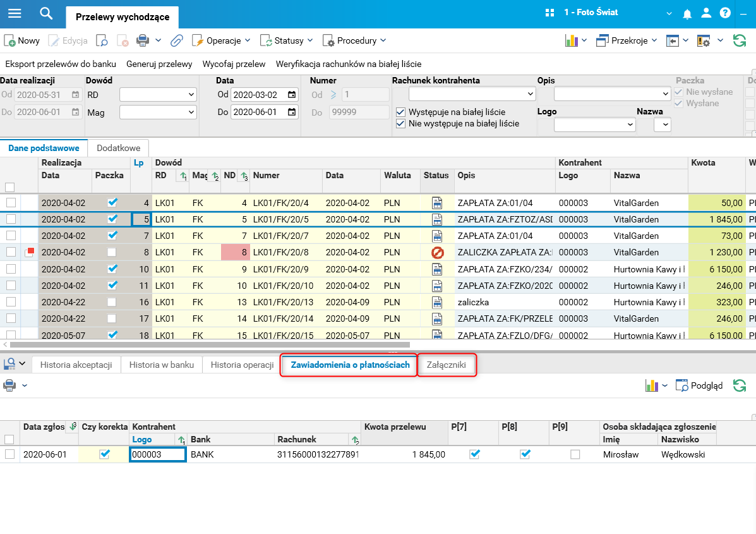Expand the Operacje dropdown menu

(x=221, y=40)
